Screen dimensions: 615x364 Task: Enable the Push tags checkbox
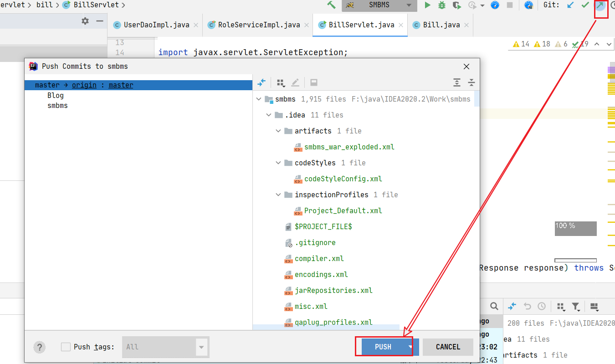(66, 347)
